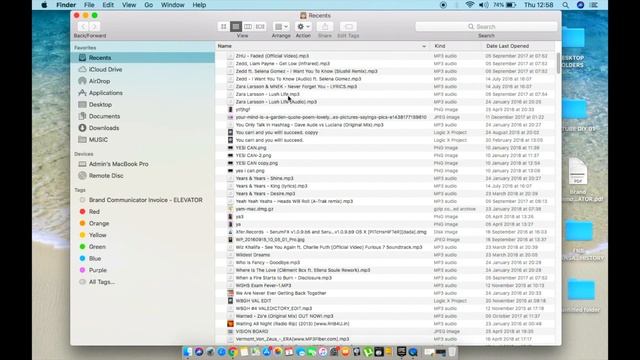Open the Arrange dropdown in toolbar
Viewport: 640px width, 360px height.
[x=281, y=27]
